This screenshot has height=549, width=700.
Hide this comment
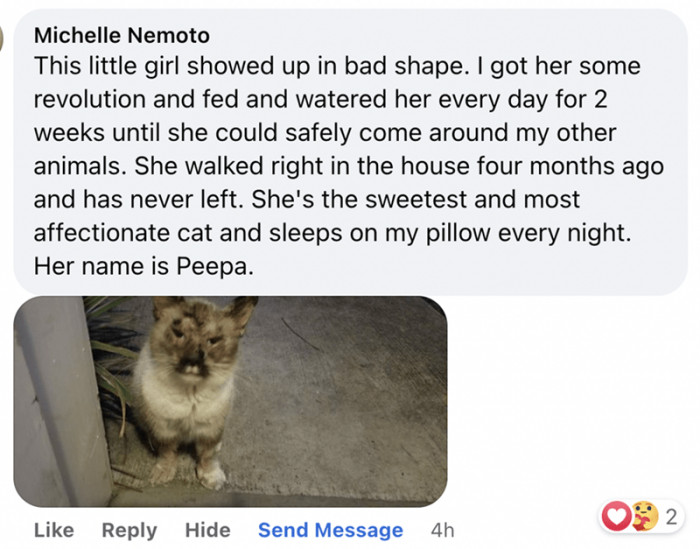point(207,530)
